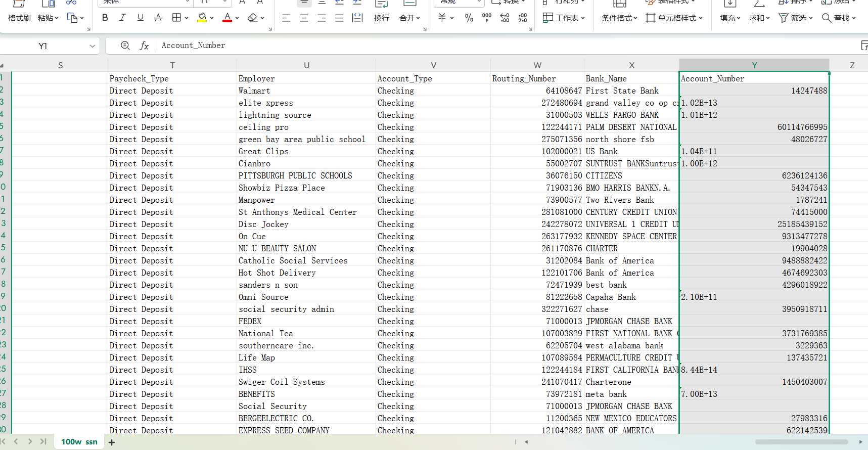The width and height of the screenshot is (868, 450).
Task: Add a new sheet with plus icon
Action: click(112, 442)
